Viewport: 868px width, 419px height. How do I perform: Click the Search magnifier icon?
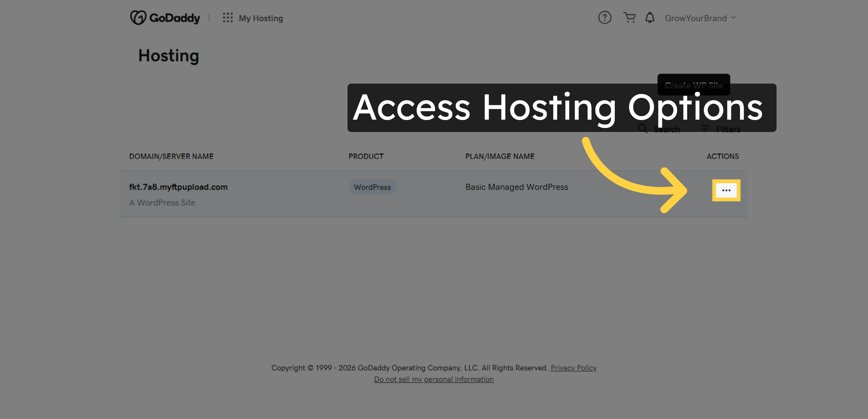[x=642, y=129]
